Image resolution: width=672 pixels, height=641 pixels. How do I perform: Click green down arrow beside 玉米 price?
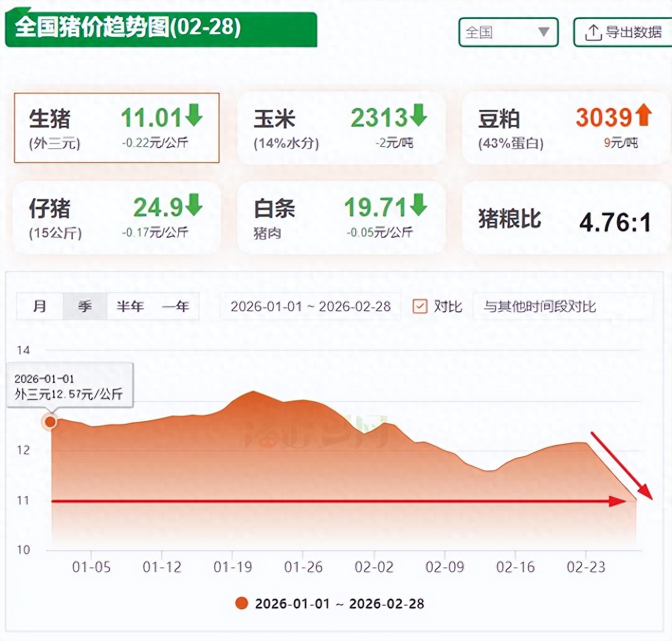(418, 115)
